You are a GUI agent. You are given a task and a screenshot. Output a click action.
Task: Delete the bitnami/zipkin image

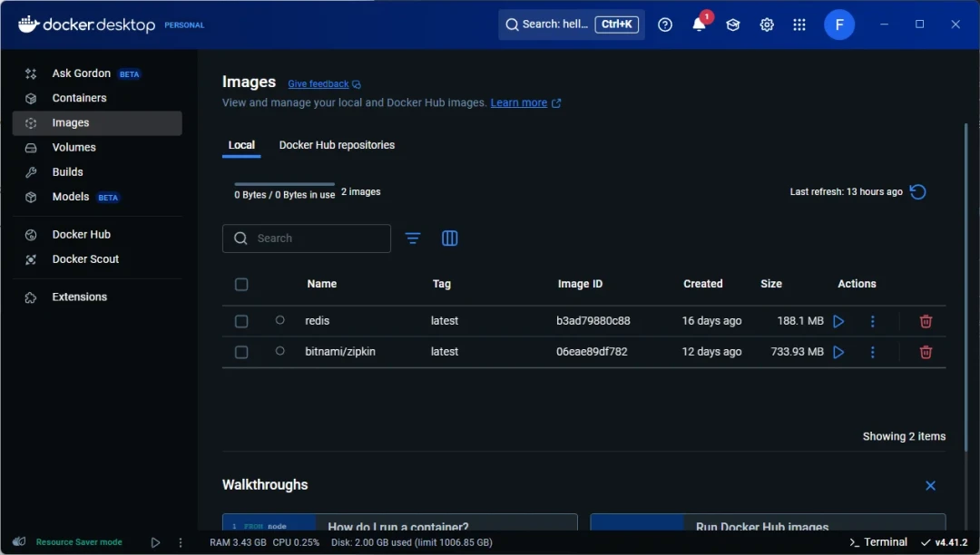[926, 352]
